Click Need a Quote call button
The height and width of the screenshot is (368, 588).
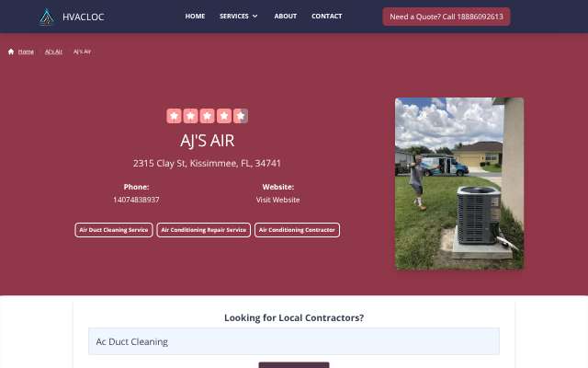coord(447,17)
